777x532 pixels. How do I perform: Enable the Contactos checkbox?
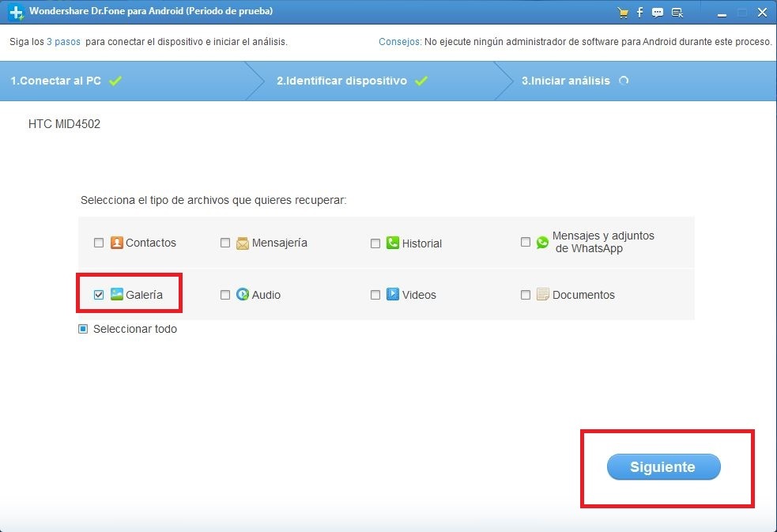pyautogui.click(x=99, y=243)
